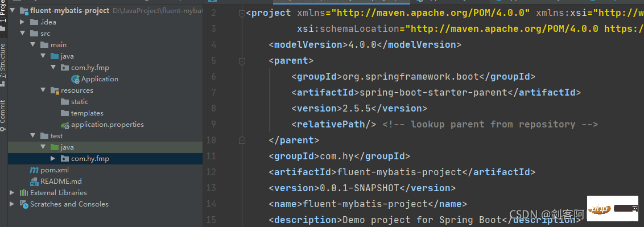This screenshot has height=227, width=644.
Task: Fold the project tag at line 2
Action: click(x=242, y=14)
